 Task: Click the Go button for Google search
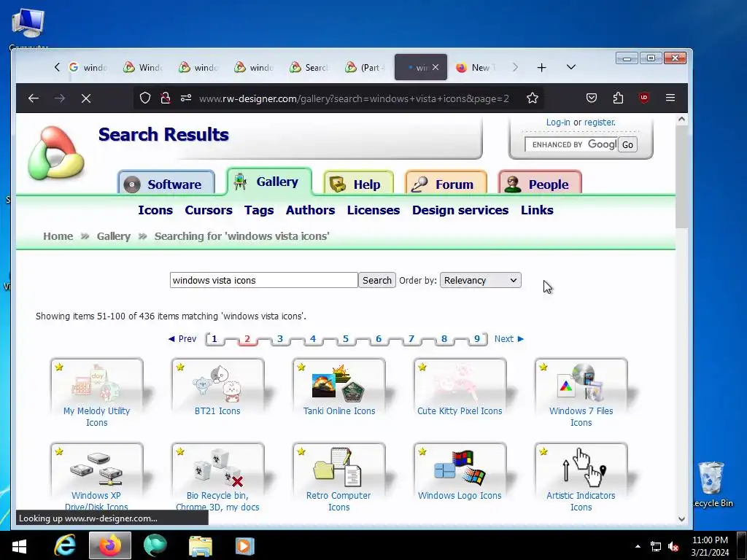[x=627, y=145]
